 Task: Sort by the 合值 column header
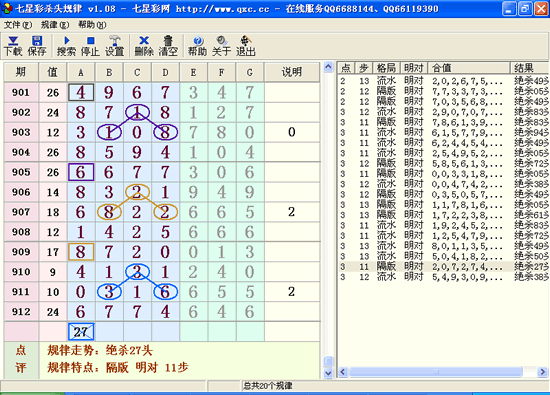tap(469, 68)
